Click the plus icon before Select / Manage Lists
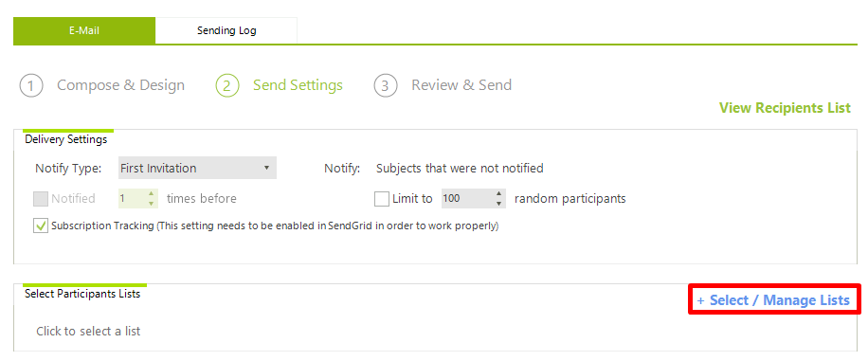This screenshot has height=361, width=868. tap(701, 300)
